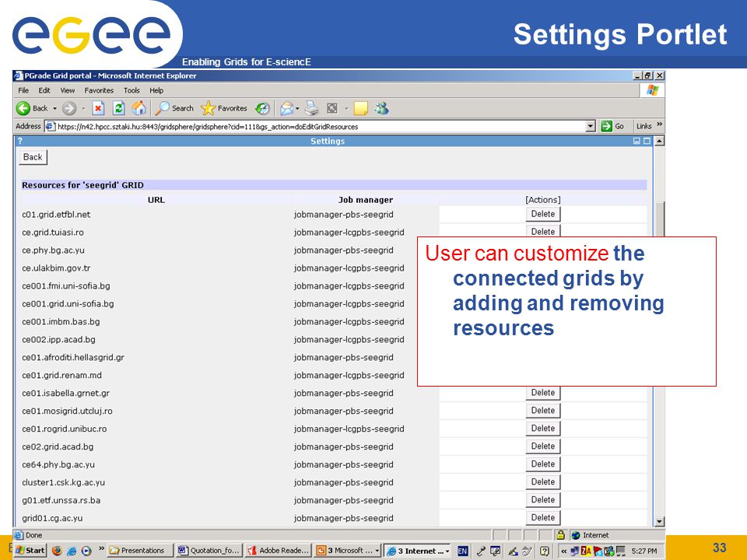Minimize the Settings portlet icon
This screenshot has width=747, height=560.
(637, 141)
